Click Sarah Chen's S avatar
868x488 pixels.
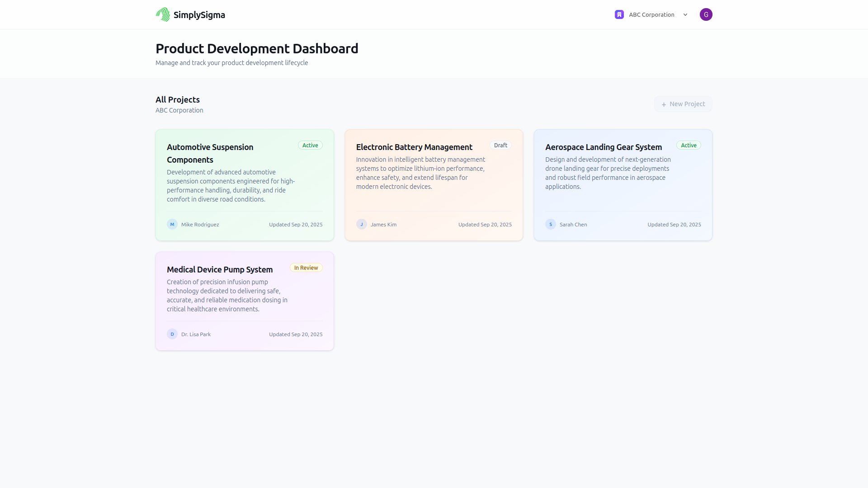(550, 225)
